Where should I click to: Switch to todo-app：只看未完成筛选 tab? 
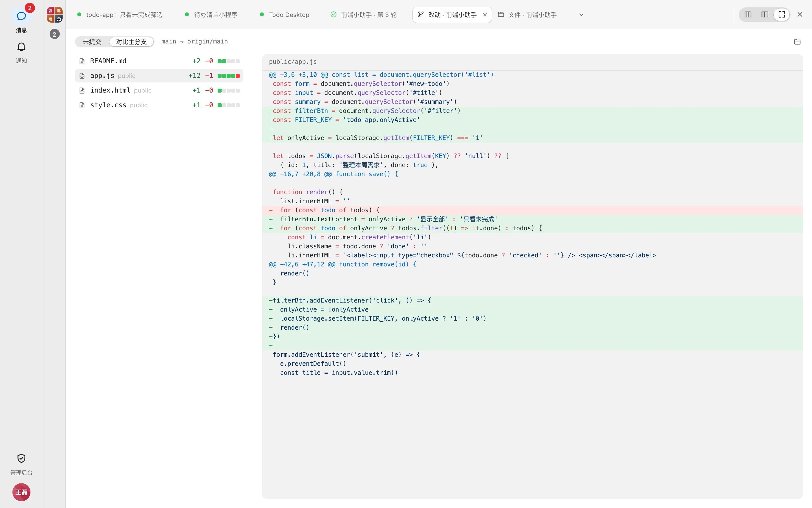click(120, 15)
